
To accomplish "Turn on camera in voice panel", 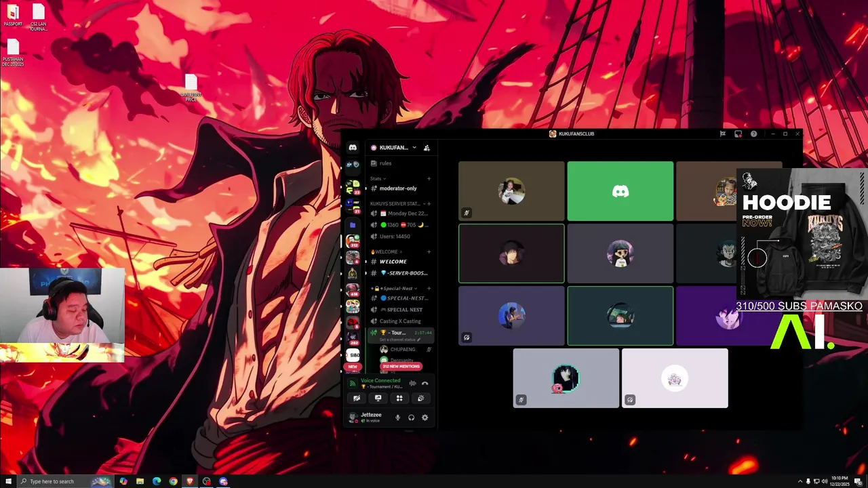I will point(357,399).
